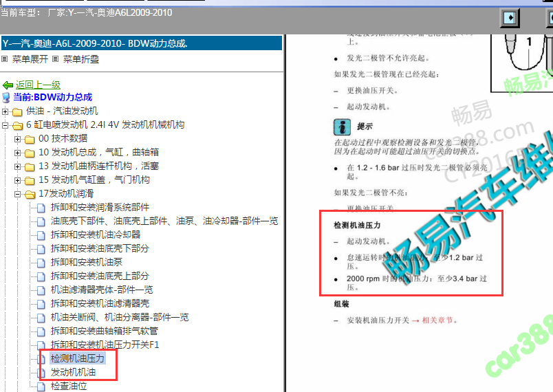
Task: Click 菜单折叠 to collapse all menus
Action: 80,59
